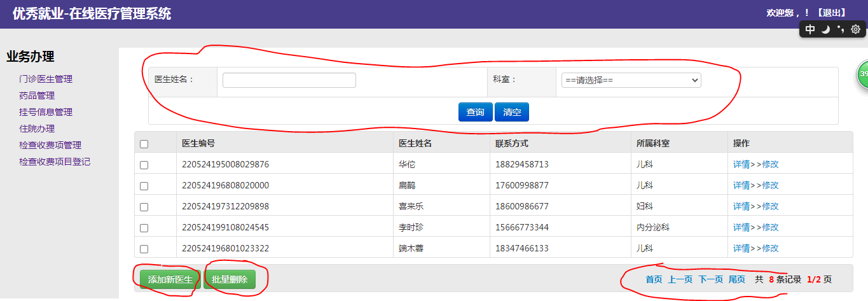Click the IME punctuation mode icon
The image size is (868, 301).
841,29
